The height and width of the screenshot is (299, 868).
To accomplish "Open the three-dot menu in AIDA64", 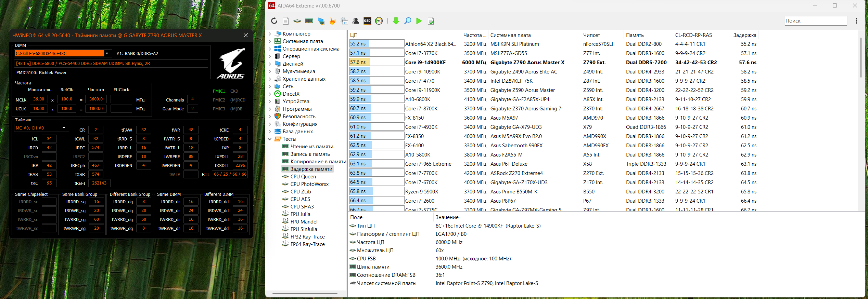I will click(x=856, y=21).
